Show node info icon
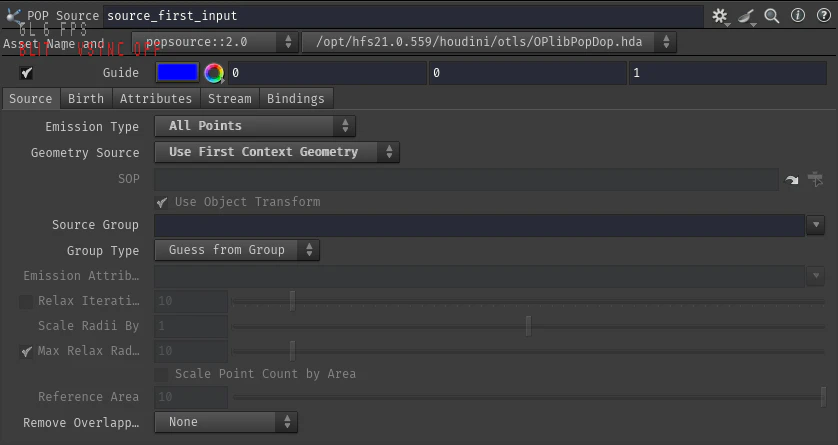The width and height of the screenshot is (838, 445). tap(798, 15)
